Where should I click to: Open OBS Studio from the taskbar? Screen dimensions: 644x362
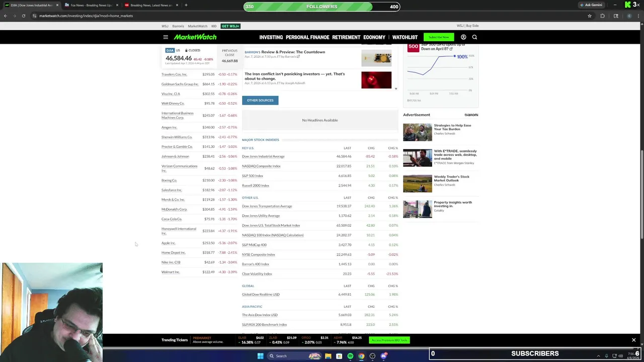(x=372, y=356)
